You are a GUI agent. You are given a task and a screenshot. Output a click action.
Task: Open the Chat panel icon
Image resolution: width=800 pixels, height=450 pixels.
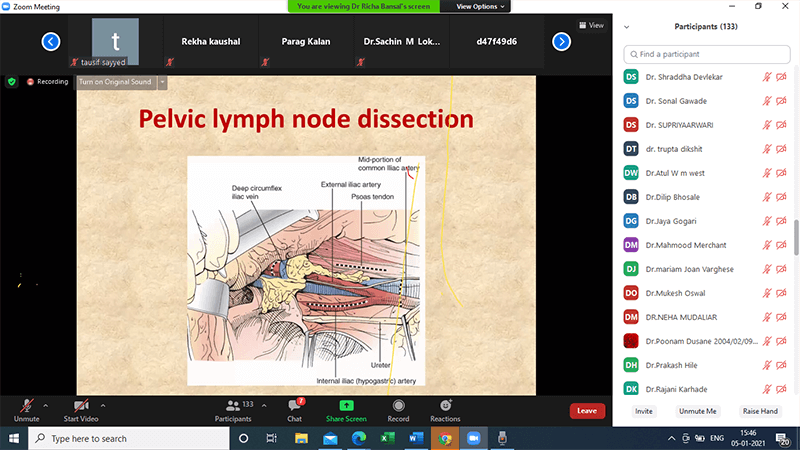pyautogui.click(x=295, y=406)
